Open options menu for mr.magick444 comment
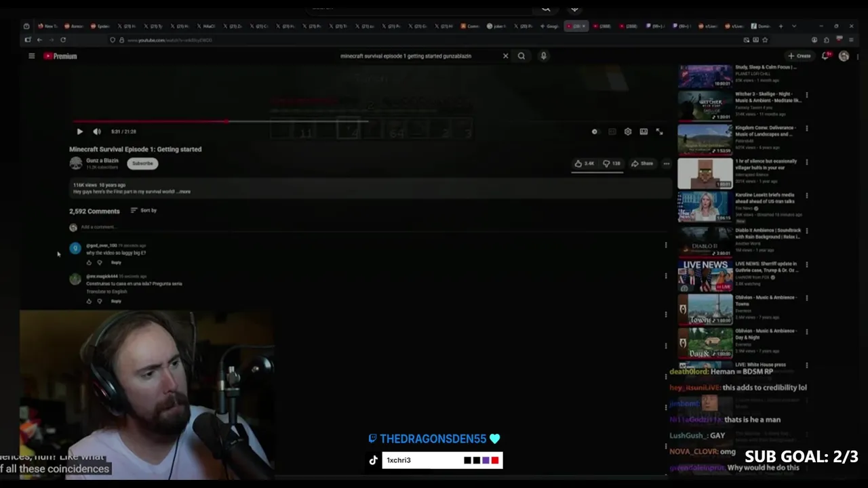Viewport: 868px width, 488px height. pyautogui.click(x=666, y=276)
